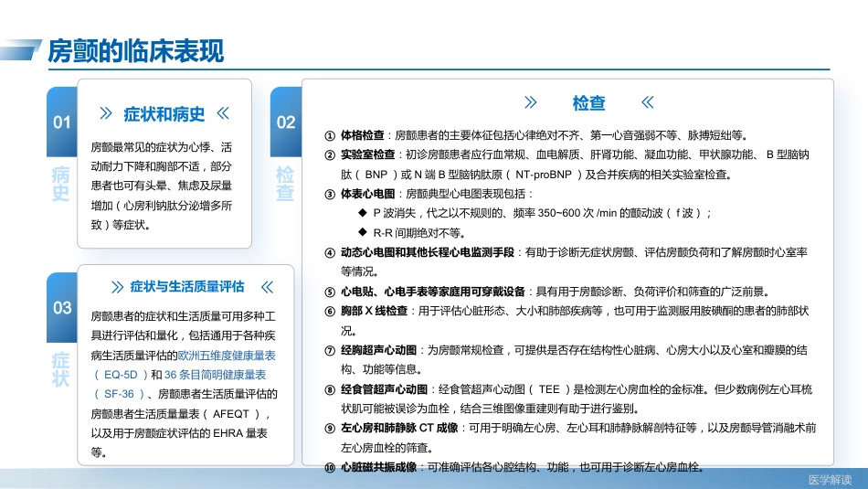This screenshot has height=489, width=868.
Task: Click the bold term 胸部 X 线检查
Action: pos(374,311)
